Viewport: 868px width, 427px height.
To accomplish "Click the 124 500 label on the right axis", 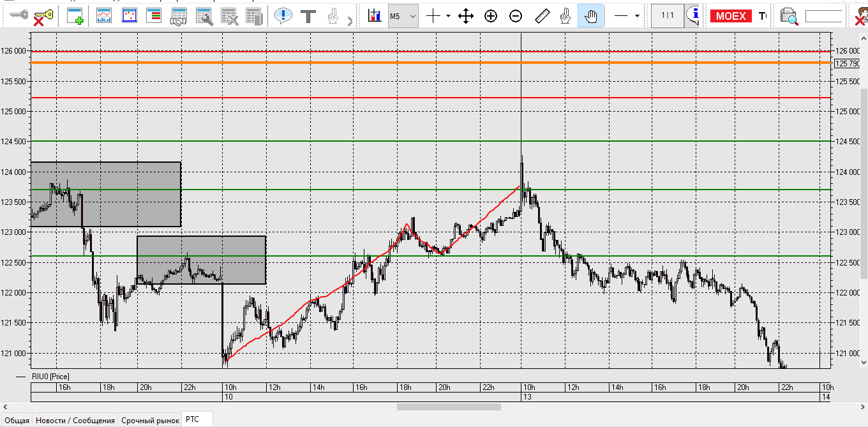I will (x=847, y=141).
